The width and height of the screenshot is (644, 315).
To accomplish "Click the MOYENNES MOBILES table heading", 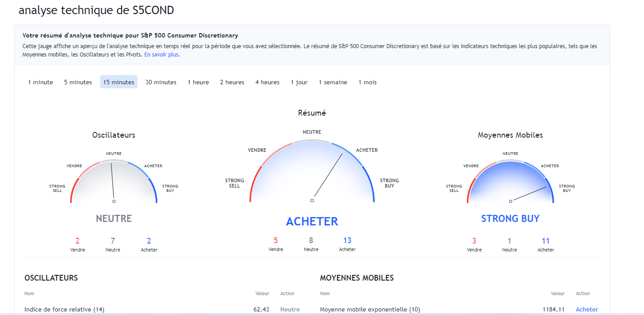I will 357,278.
